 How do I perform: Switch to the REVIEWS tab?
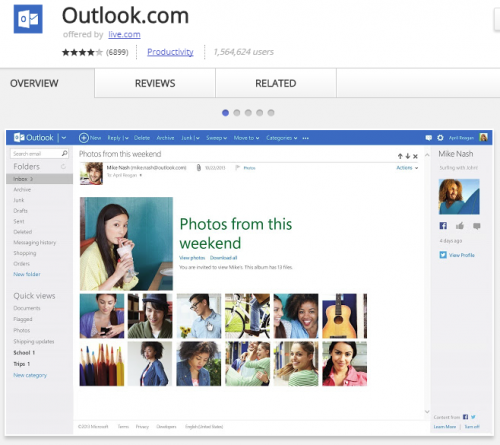tap(155, 83)
